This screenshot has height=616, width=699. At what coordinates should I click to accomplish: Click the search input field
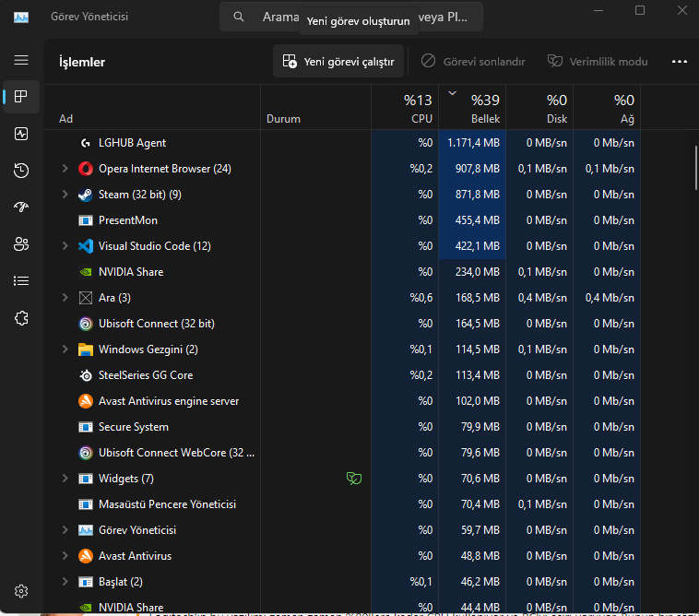tap(350, 17)
